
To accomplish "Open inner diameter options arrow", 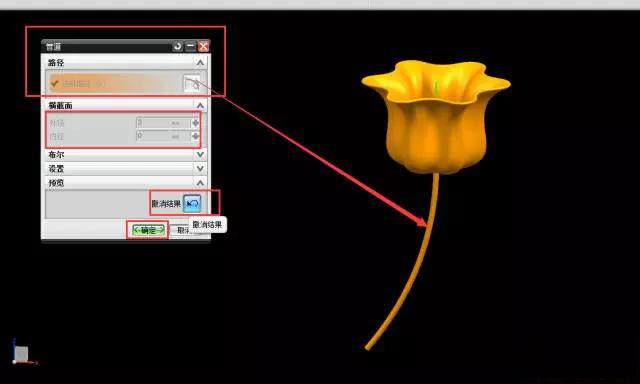I will (x=196, y=136).
